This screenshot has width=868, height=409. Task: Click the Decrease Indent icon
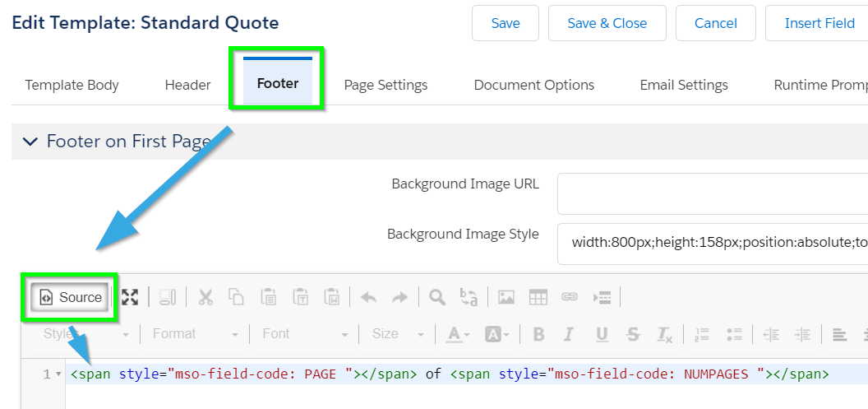[771, 334]
